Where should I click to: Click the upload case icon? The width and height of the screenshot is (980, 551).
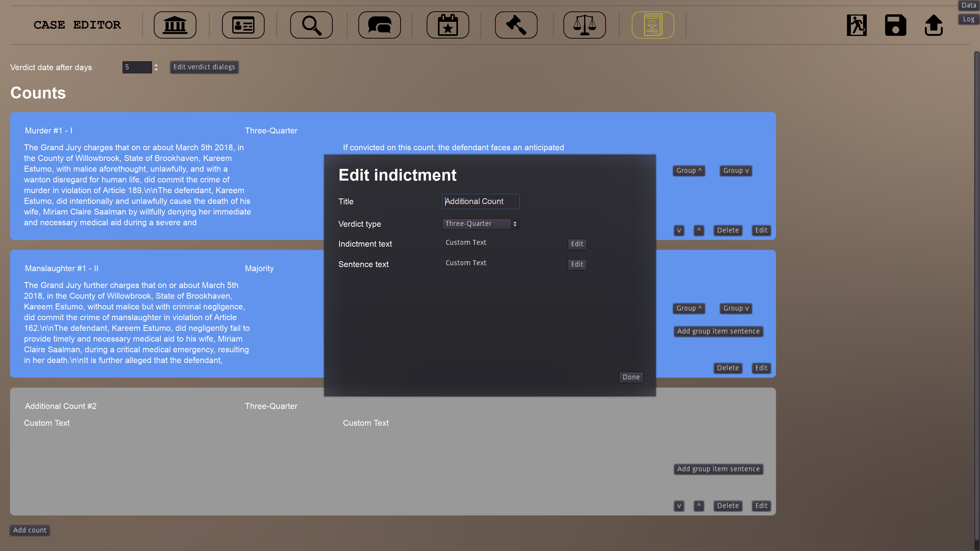coord(934,25)
